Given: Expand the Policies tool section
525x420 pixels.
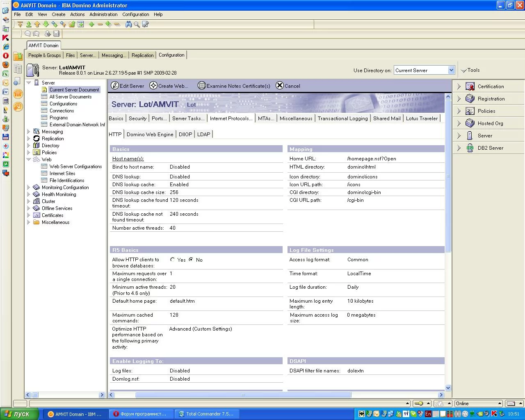Looking at the screenshot, I should point(459,111).
